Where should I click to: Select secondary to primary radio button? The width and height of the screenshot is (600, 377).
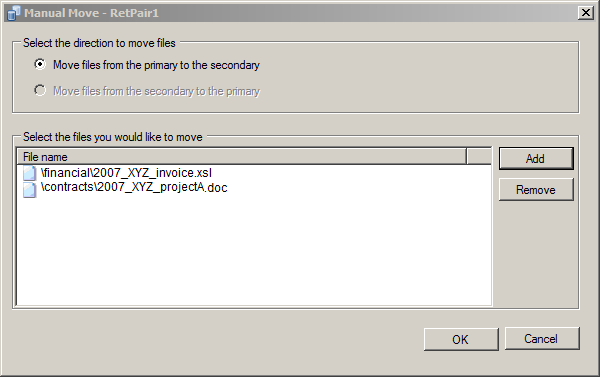(40, 90)
